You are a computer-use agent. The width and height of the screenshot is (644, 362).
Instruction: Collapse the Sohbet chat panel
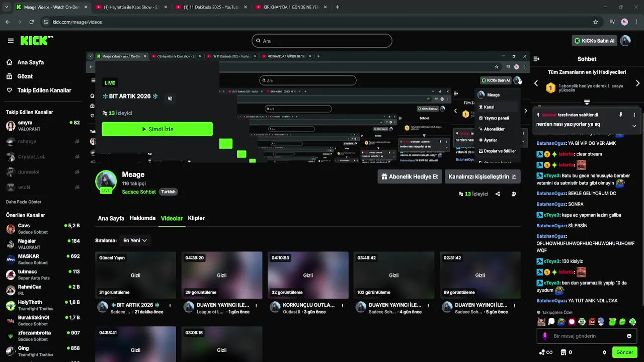(x=536, y=59)
